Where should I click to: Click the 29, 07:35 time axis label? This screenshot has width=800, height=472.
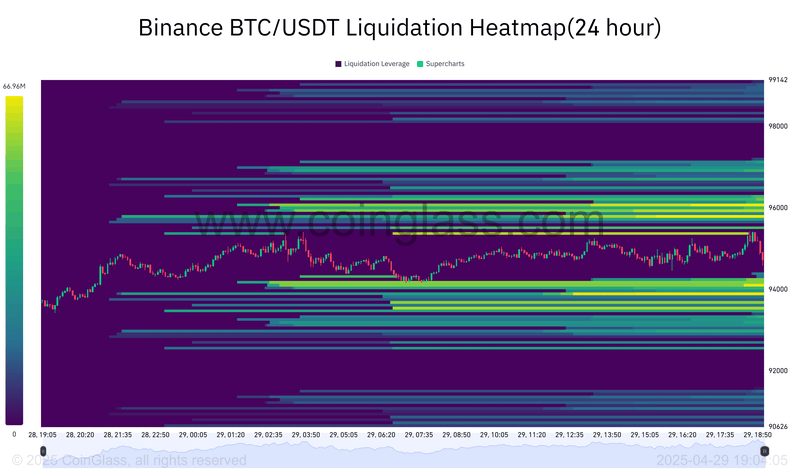pos(419,435)
